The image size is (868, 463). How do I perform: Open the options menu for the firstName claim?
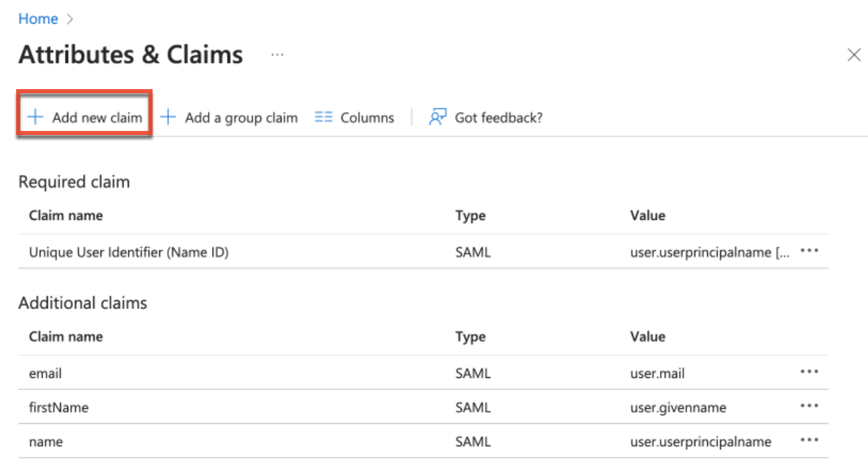810,407
